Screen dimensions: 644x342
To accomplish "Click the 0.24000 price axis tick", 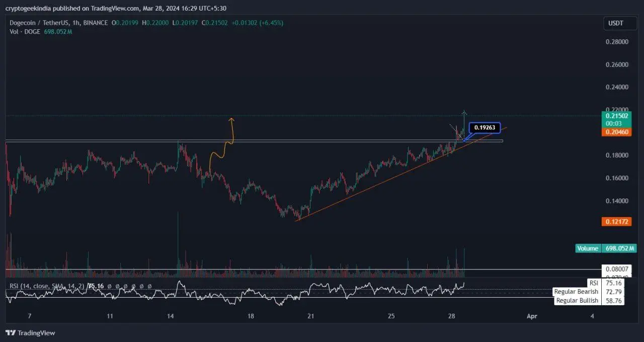I will [x=616, y=87].
